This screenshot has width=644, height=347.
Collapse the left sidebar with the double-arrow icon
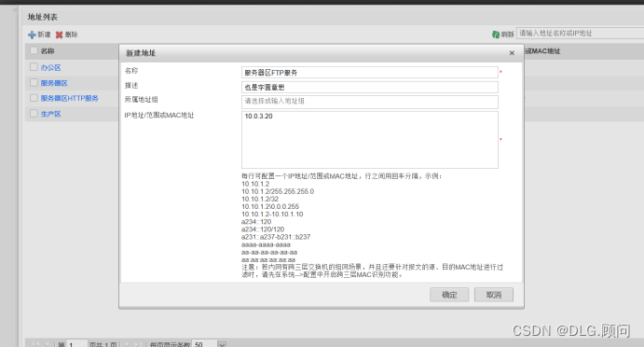pyautogui.click(x=15, y=9)
